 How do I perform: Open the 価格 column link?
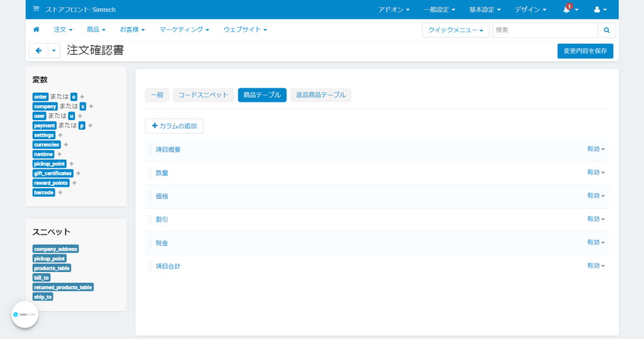point(162,197)
